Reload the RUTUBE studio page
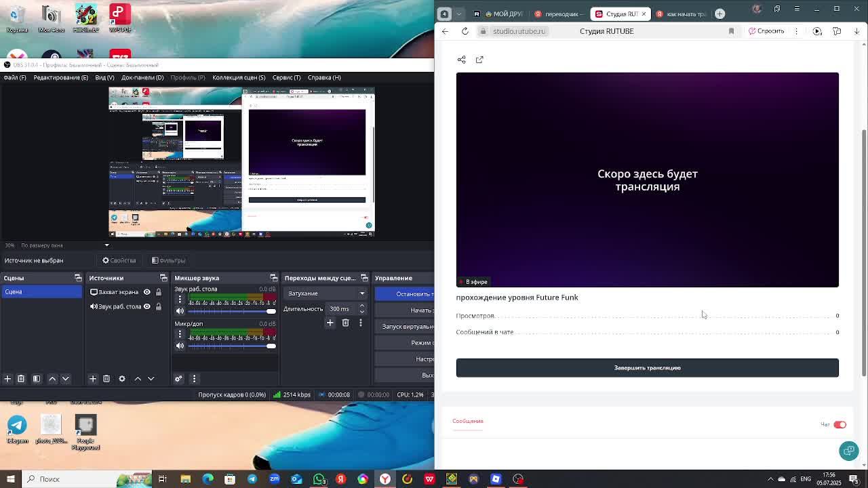This screenshot has height=488, width=868. (465, 31)
